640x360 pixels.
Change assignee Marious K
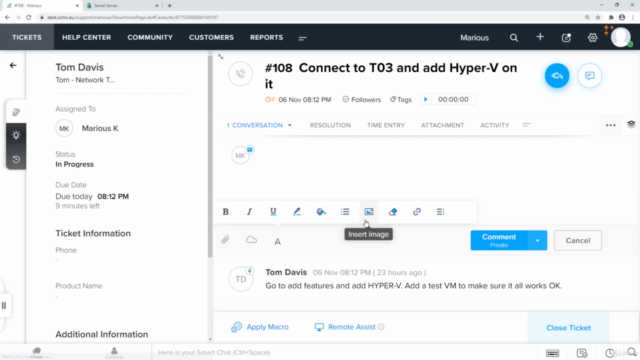tap(100, 128)
